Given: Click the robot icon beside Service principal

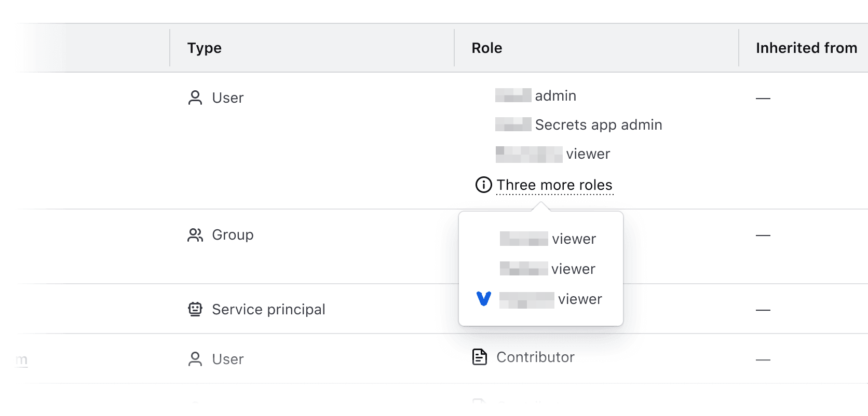Looking at the screenshot, I should point(195,309).
